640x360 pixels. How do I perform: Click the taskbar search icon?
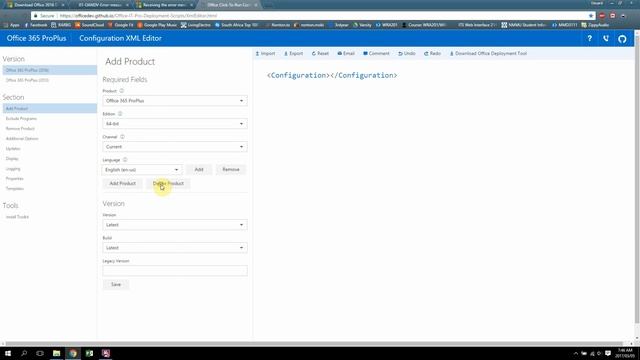(x=24, y=353)
